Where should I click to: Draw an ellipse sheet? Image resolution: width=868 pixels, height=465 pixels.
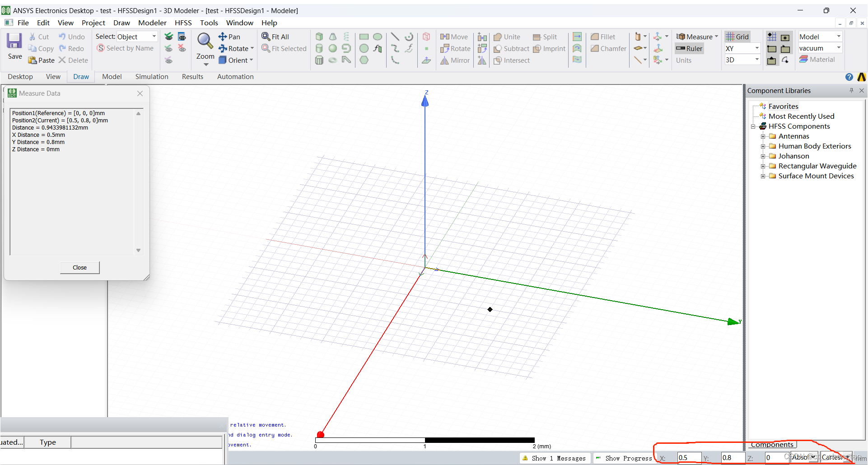tap(378, 37)
